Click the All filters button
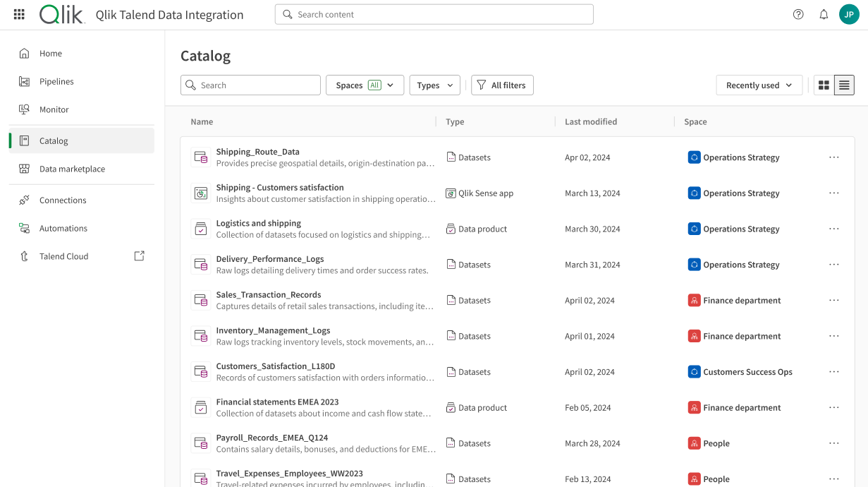 pos(502,85)
